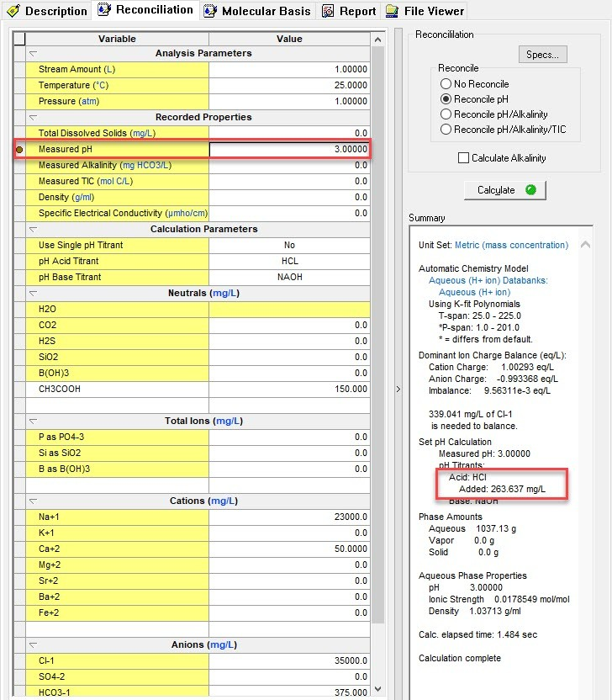This screenshot has width=612, height=700.
Task: Click the Stream Amount value cell
Action: pyautogui.click(x=289, y=69)
